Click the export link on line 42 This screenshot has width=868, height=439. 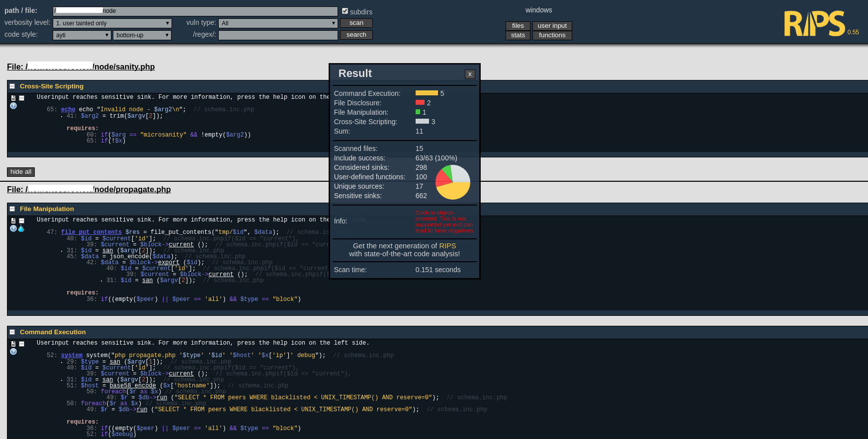click(x=169, y=262)
